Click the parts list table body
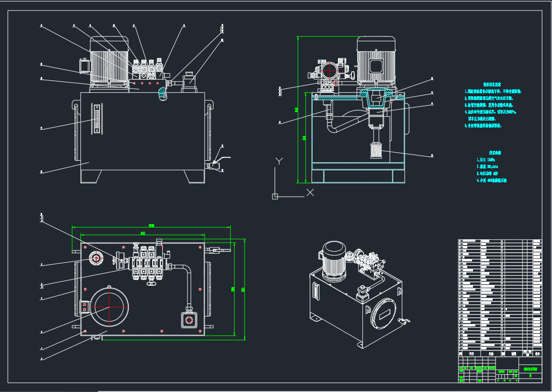 pyautogui.click(x=500, y=294)
